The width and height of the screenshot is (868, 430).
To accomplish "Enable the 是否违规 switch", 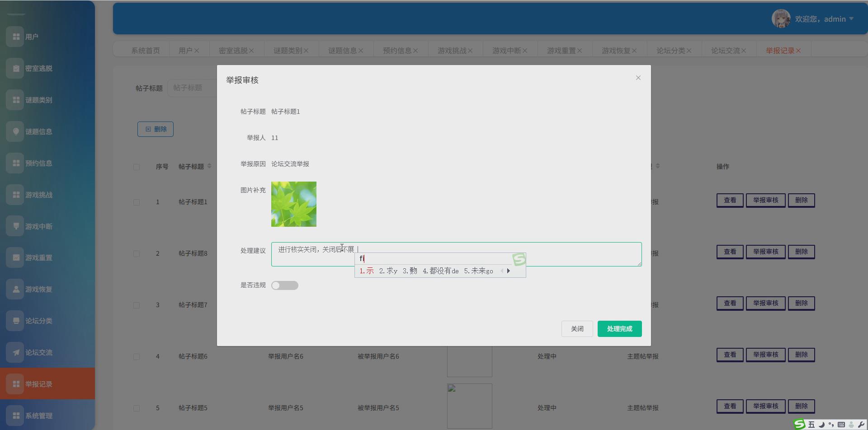I will click(285, 285).
